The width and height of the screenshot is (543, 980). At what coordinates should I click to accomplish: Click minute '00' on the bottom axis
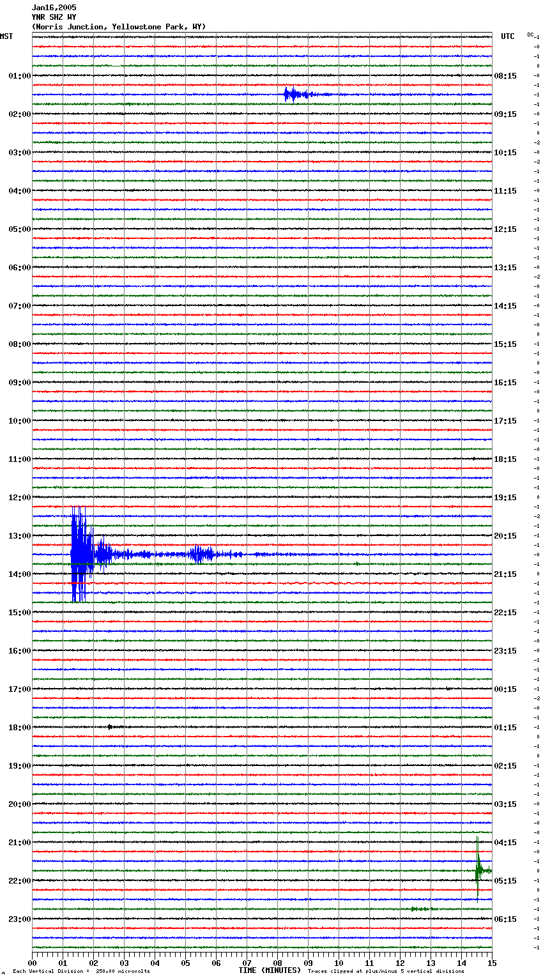(33, 963)
